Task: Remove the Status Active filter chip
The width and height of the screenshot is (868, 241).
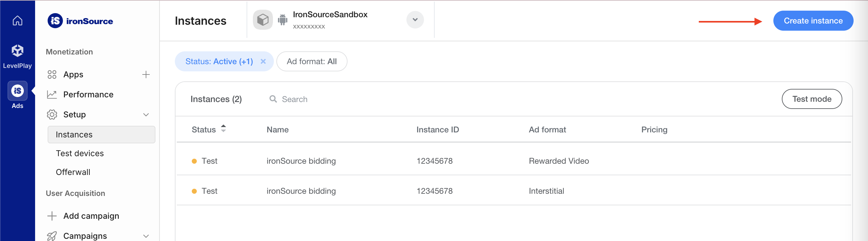Action: coord(263,61)
